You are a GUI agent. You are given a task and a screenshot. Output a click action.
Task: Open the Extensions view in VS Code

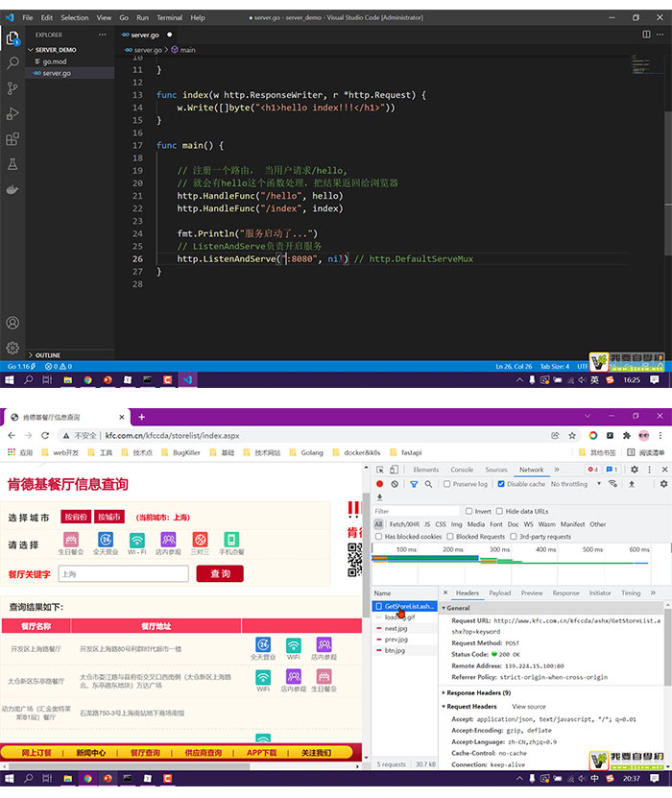(12, 139)
